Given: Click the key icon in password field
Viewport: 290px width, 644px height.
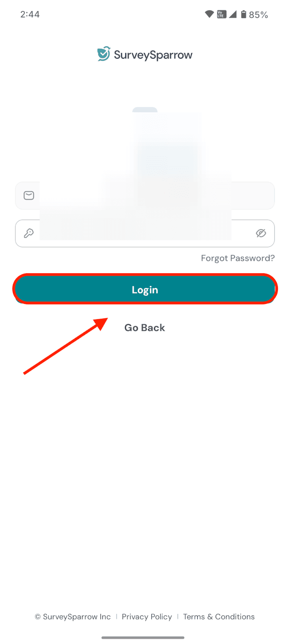Looking at the screenshot, I should pos(29,233).
